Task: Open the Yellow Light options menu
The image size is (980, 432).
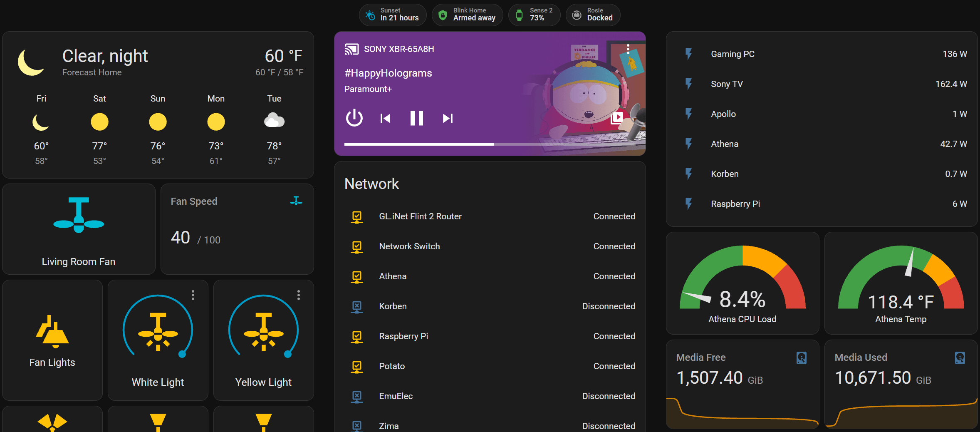Action: click(x=299, y=295)
